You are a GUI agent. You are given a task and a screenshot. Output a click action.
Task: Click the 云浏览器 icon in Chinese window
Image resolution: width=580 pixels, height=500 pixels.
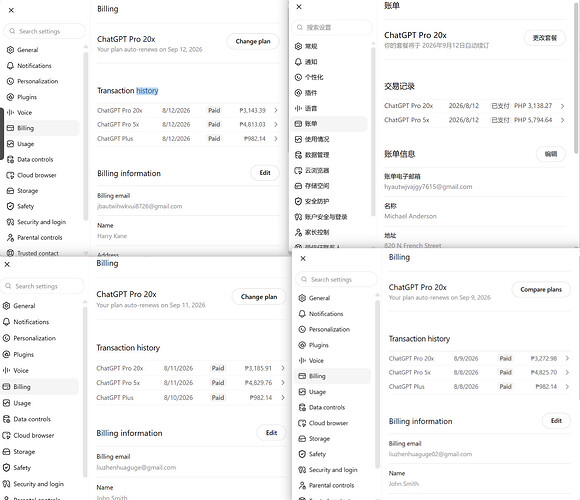click(298, 170)
